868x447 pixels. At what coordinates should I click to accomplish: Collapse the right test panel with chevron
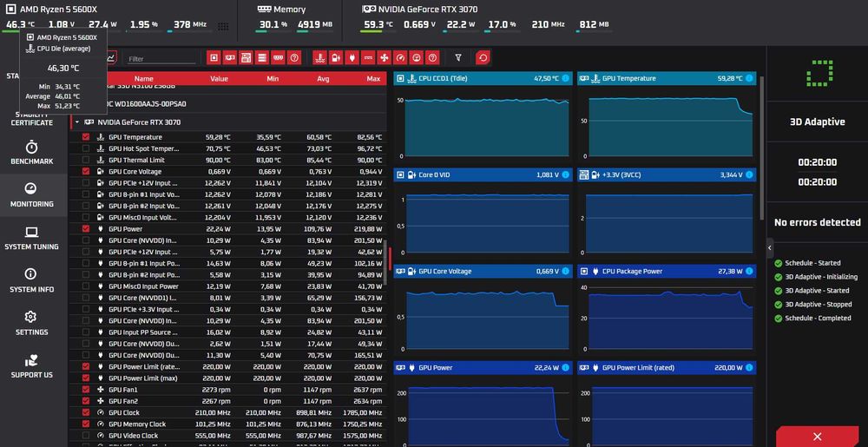tap(769, 248)
